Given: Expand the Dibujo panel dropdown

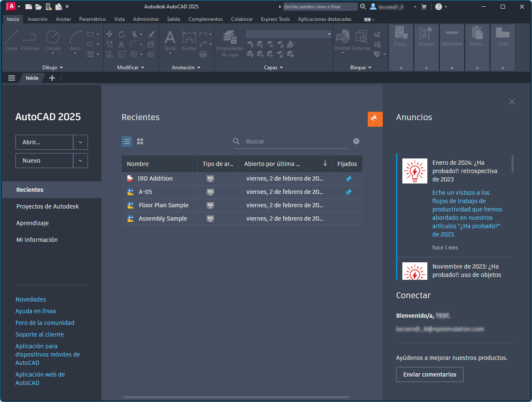Looking at the screenshot, I should [x=53, y=68].
